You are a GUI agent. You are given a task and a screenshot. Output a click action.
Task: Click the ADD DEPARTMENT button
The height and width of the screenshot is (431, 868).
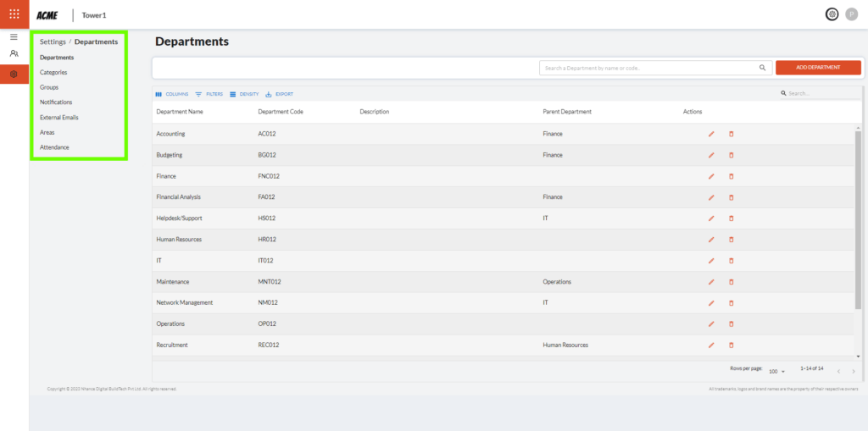(818, 68)
